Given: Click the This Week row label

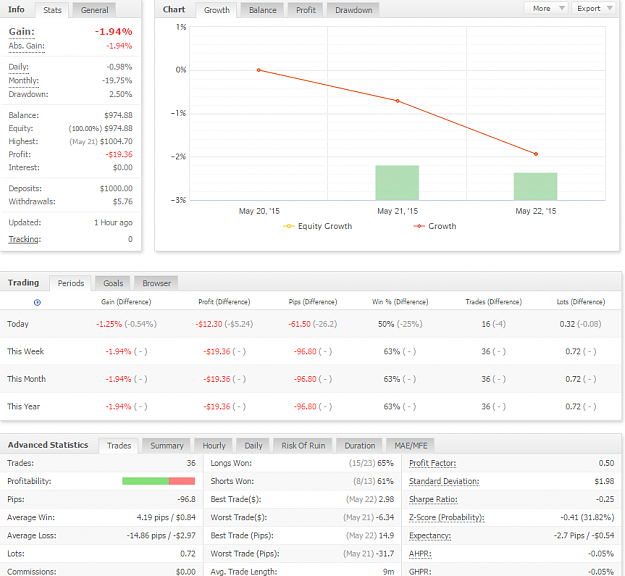Looking at the screenshot, I should pyautogui.click(x=26, y=352).
